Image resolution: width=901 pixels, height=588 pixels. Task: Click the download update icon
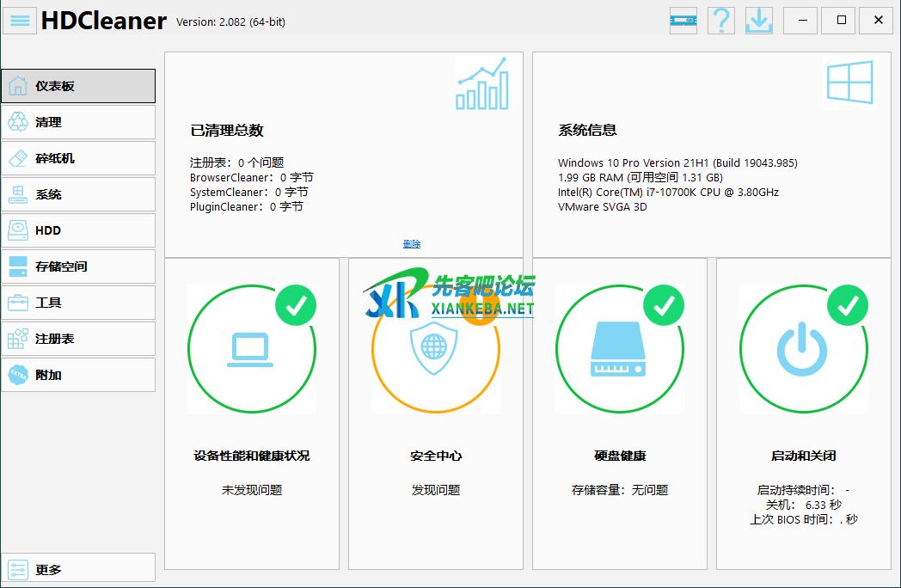tap(758, 21)
